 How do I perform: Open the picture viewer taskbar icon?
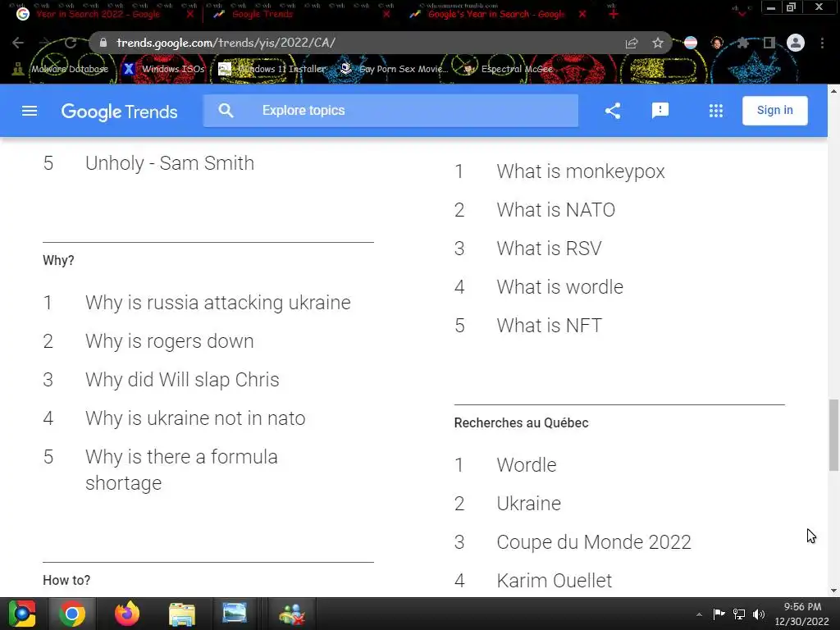point(235,614)
